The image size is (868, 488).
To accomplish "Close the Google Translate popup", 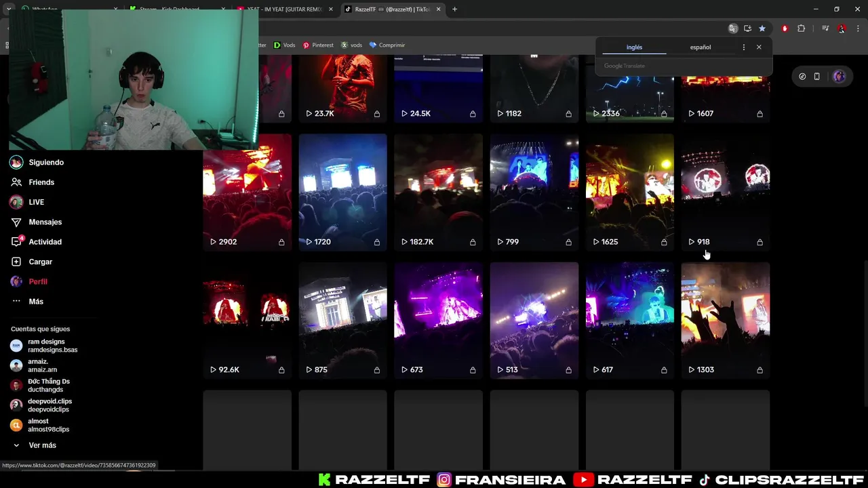I will coord(759,47).
